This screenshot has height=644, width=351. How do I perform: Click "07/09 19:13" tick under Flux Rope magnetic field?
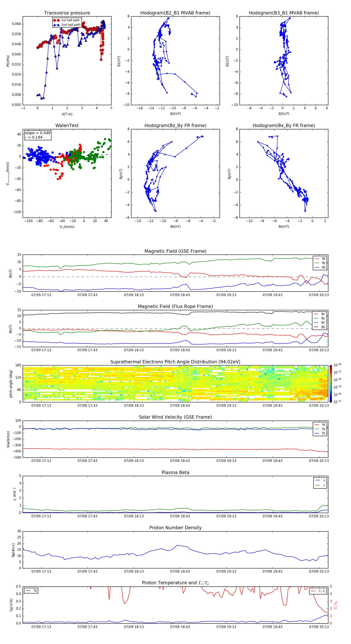(x=226, y=350)
